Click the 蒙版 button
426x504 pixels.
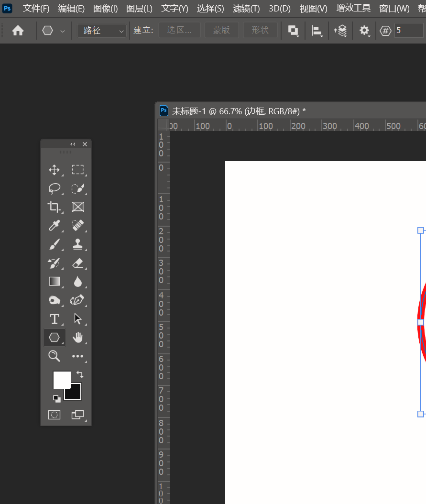(x=222, y=30)
